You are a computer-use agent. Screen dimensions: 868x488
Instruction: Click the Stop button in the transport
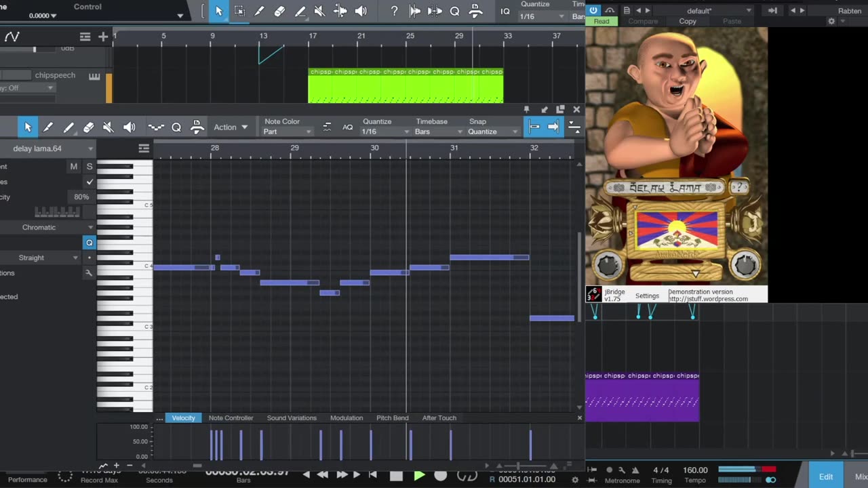point(396,475)
